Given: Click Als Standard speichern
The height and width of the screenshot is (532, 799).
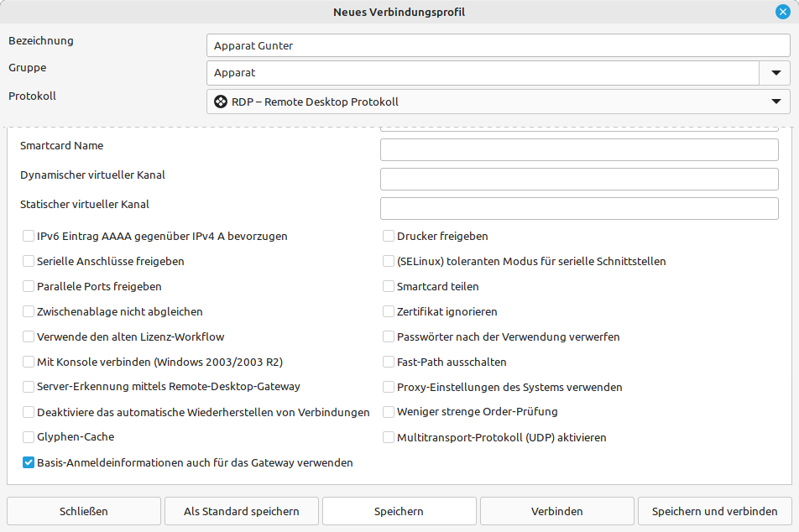Looking at the screenshot, I should coord(242,511).
